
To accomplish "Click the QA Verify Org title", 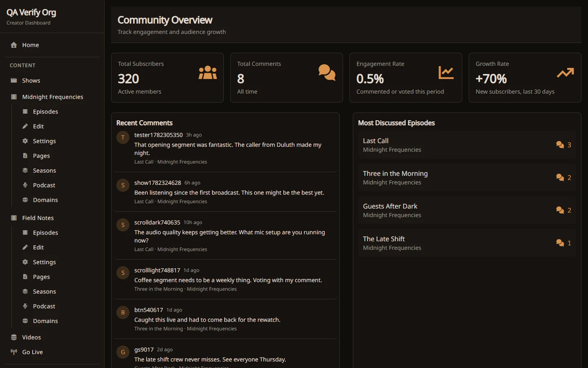I will (x=31, y=13).
